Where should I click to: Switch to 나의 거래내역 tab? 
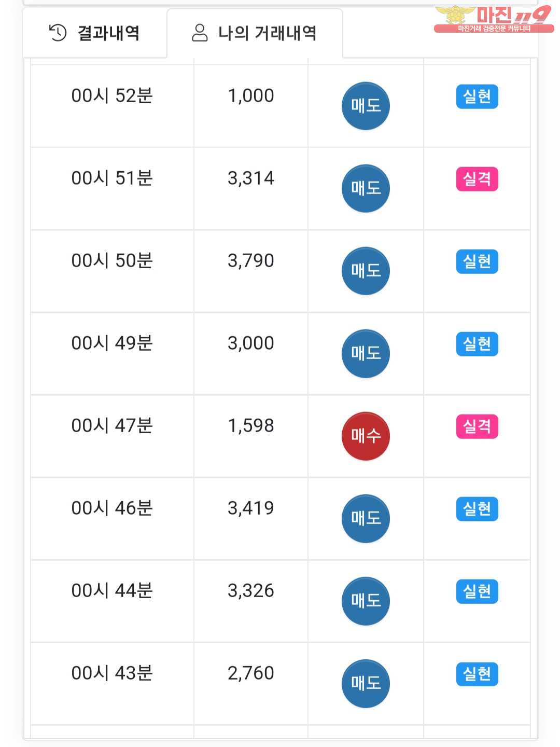click(x=255, y=33)
